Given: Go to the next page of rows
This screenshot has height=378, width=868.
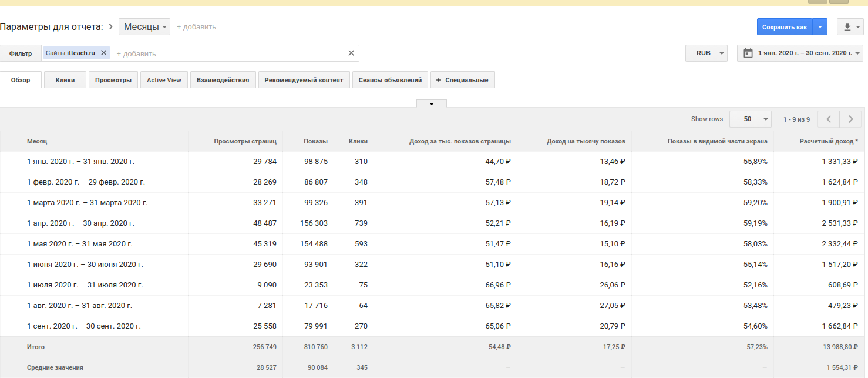Looking at the screenshot, I should click(850, 119).
